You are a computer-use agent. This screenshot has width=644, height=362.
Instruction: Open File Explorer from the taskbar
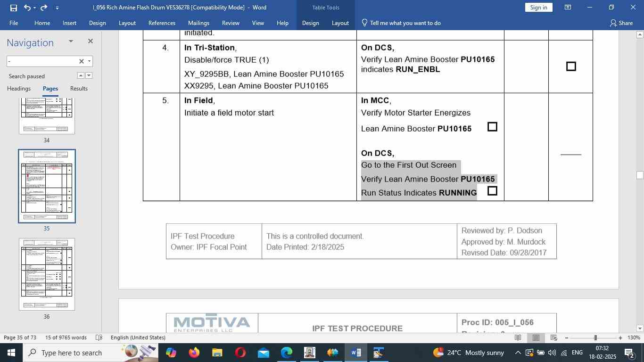click(x=217, y=353)
